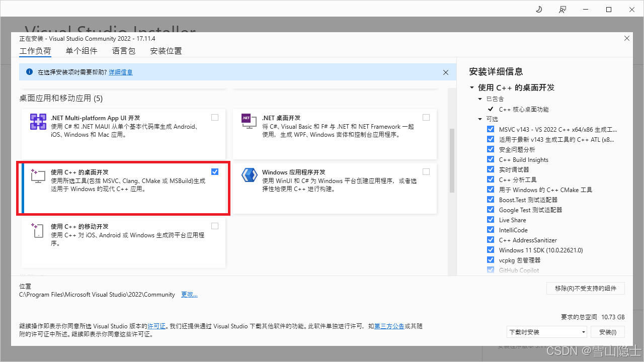
Task: Uncheck Google Test 测试适配器
Action: [491, 210]
